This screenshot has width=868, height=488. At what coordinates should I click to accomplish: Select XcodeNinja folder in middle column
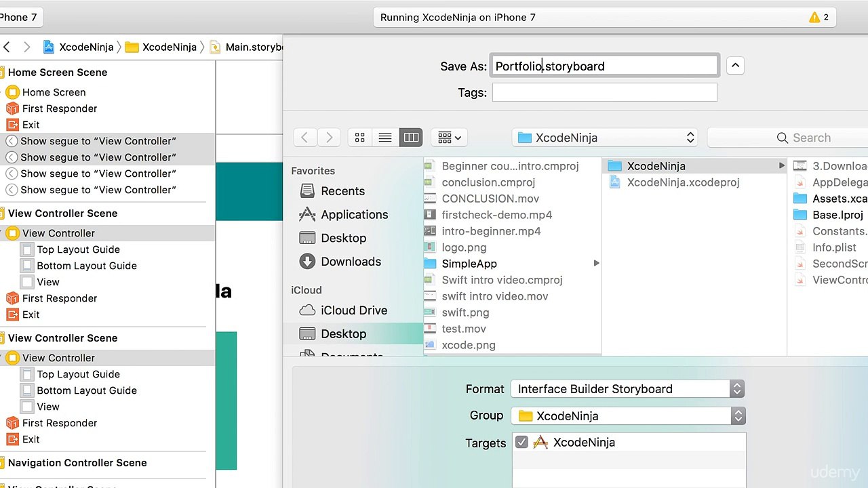click(x=694, y=166)
